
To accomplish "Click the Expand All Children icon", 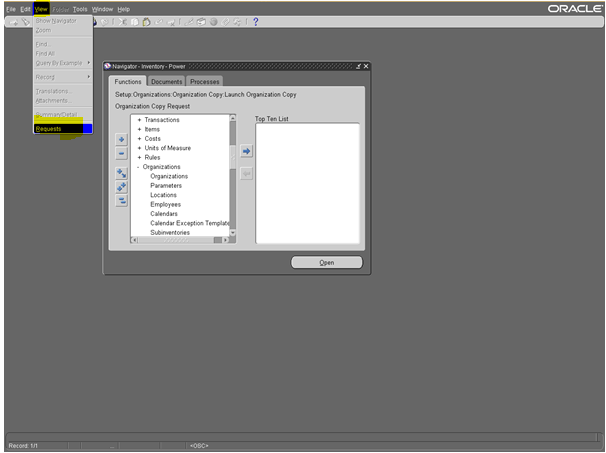I will click(x=121, y=173).
